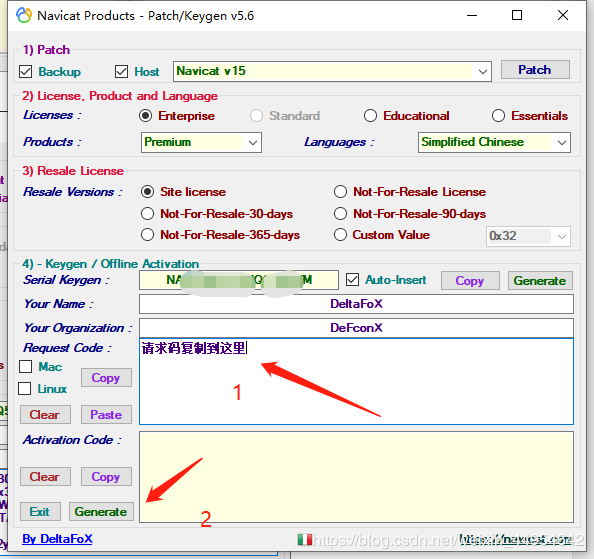The height and width of the screenshot is (559, 594).
Task: Generate the activation code
Action: 101,512
